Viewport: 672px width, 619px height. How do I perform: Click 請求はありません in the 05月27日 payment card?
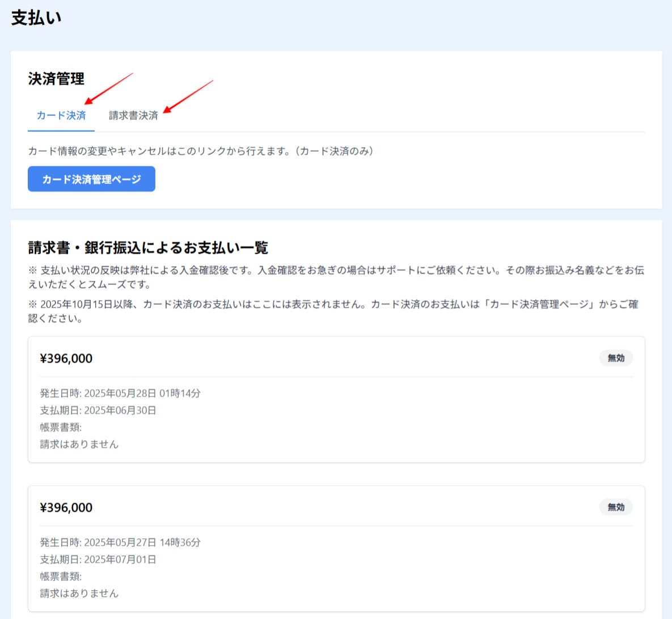(x=79, y=593)
